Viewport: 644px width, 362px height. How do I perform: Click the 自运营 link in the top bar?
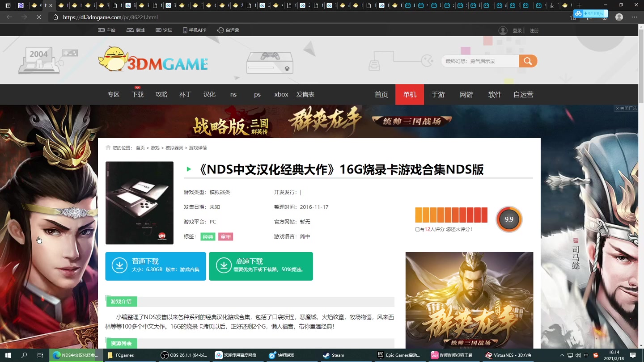tap(228, 30)
